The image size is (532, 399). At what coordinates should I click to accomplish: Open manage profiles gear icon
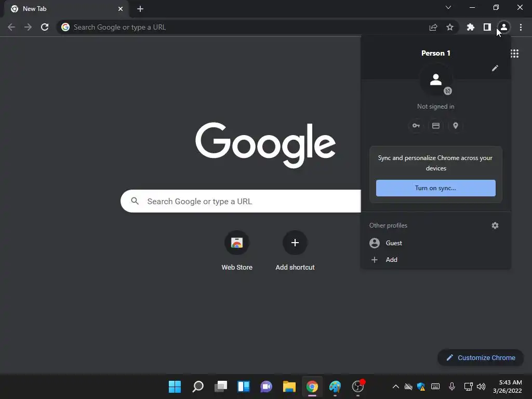click(x=495, y=225)
